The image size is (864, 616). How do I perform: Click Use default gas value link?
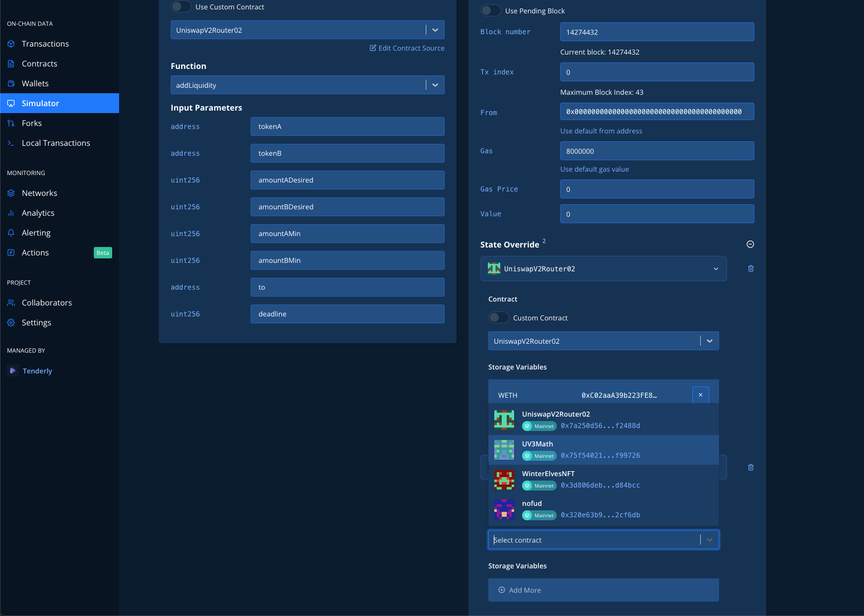(x=595, y=169)
